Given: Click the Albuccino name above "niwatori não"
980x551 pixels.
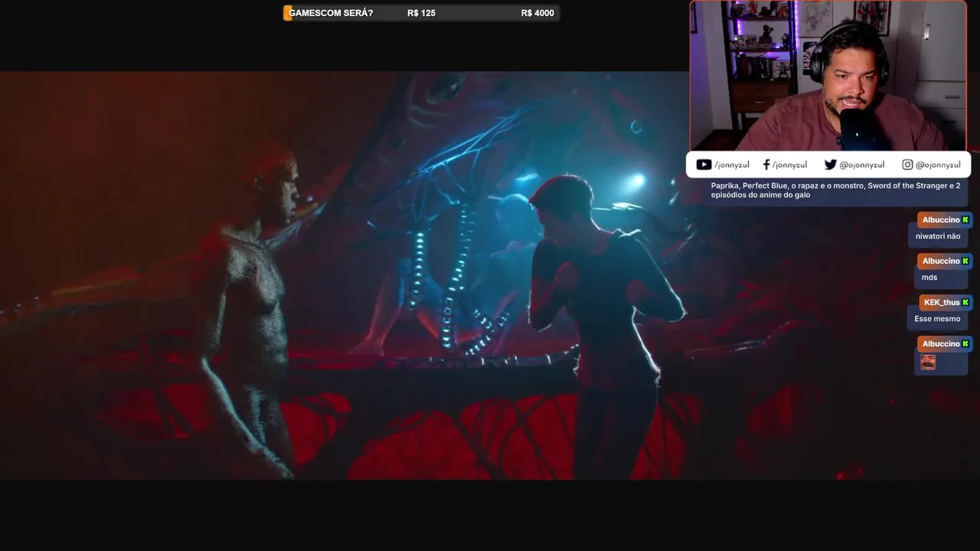Looking at the screenshot, I should pyautogui.click(x=941, y=220).
